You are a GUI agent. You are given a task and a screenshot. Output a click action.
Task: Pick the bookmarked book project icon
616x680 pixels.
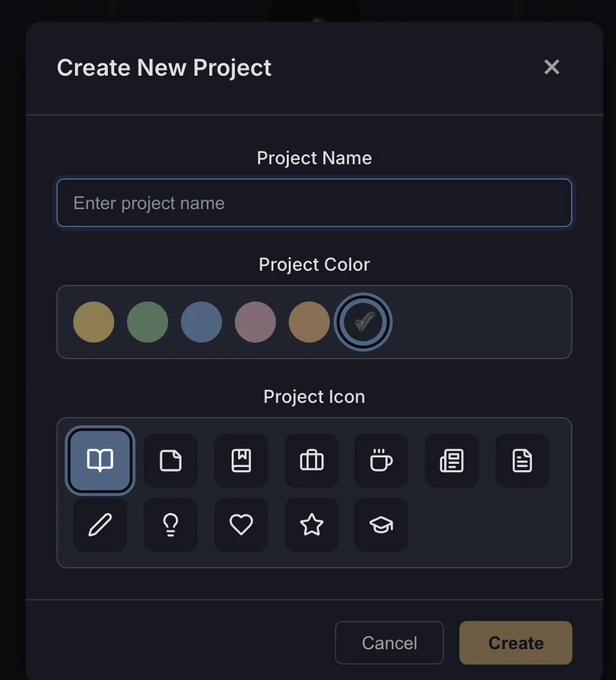pos(241,461)
